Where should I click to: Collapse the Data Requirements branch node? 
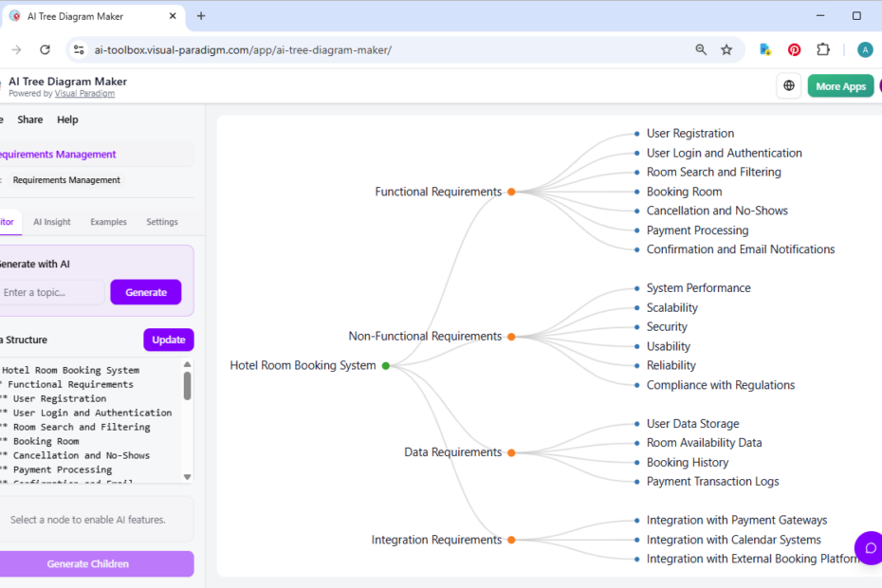coord(511,452)
